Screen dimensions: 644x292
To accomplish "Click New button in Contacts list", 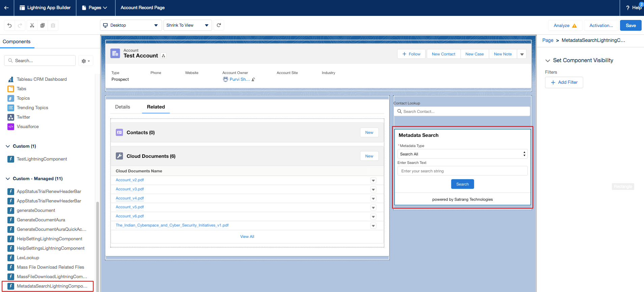I will (369, 132).
